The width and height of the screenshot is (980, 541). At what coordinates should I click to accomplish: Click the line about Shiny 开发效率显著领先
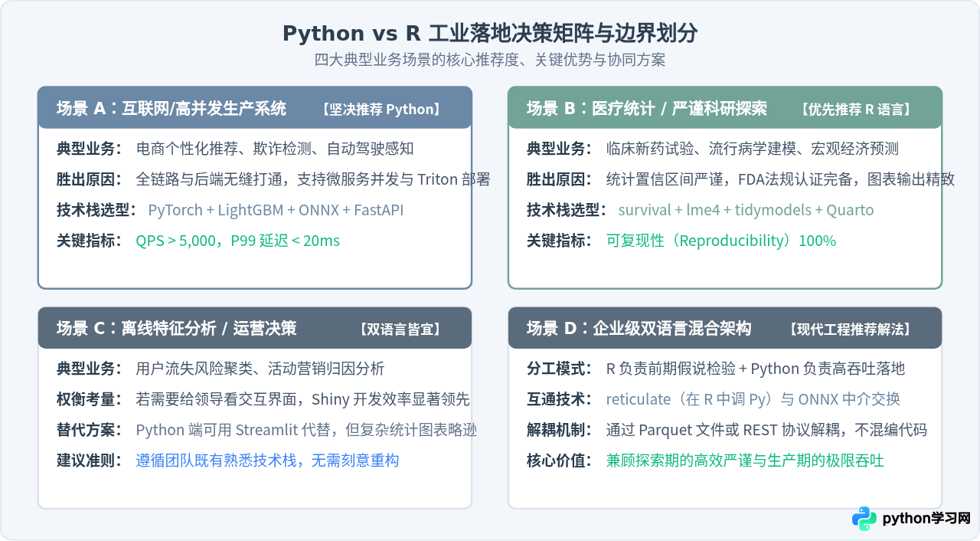pyautogui.click(x=303, y=399)
